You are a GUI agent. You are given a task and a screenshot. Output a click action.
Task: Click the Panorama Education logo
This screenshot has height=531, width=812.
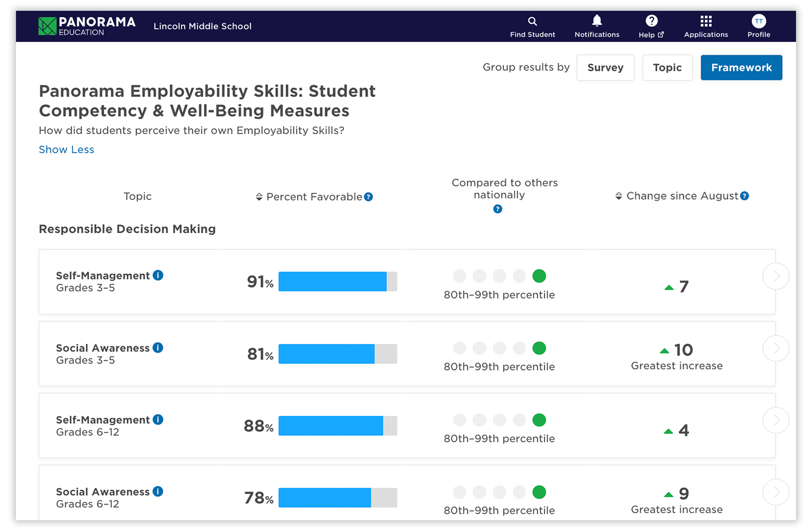(x=87, y=26)
